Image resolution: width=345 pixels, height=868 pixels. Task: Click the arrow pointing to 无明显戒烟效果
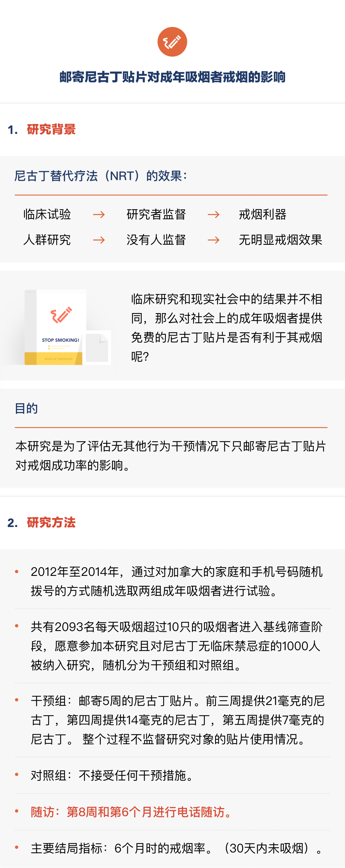coord(214,240)
